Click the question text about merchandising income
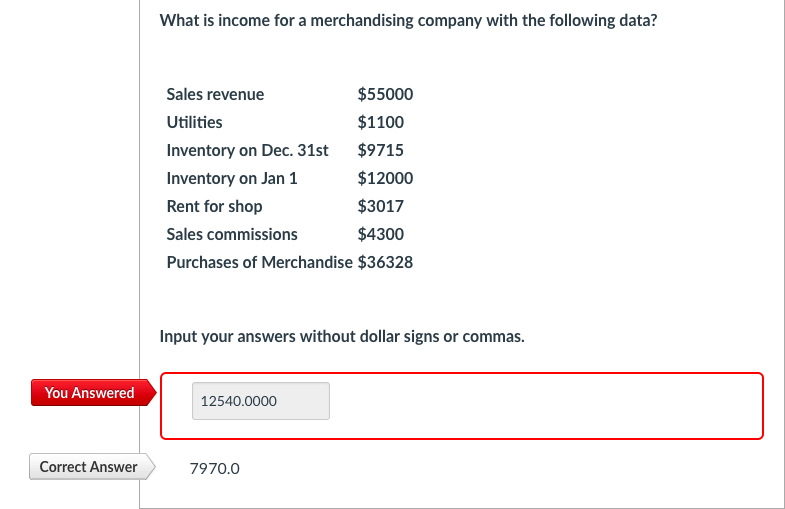The image size is (785, 509). coord(408,20)
